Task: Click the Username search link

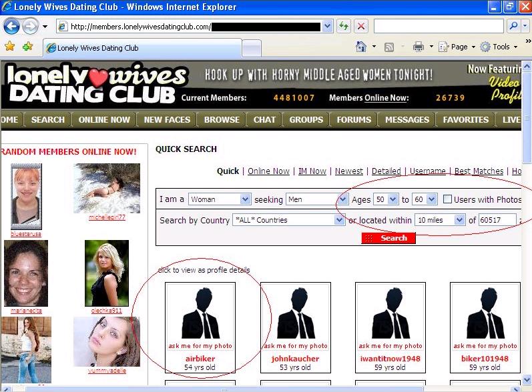Action: [427, 171]
